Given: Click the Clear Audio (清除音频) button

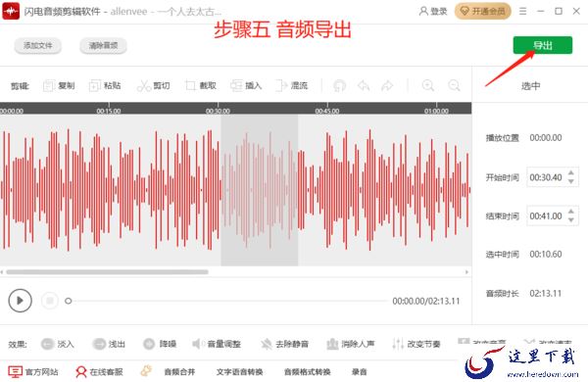Looking at the screenshot, I should (x=103, y=46).
